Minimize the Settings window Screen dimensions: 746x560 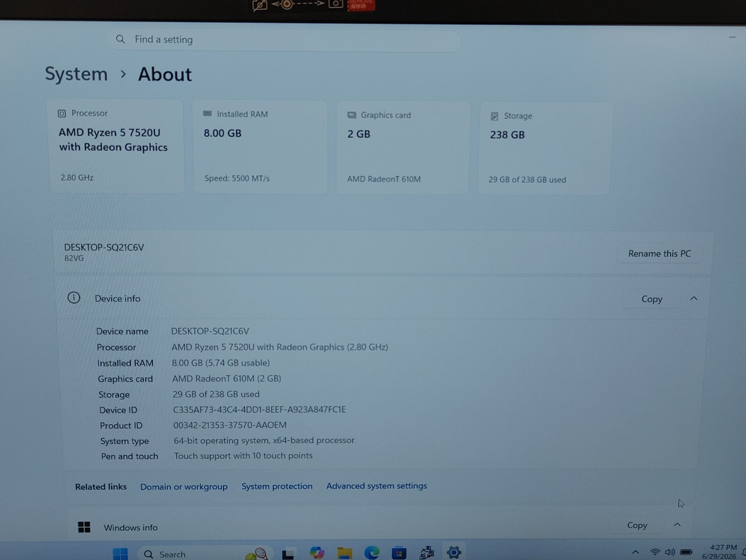[732, 37]
